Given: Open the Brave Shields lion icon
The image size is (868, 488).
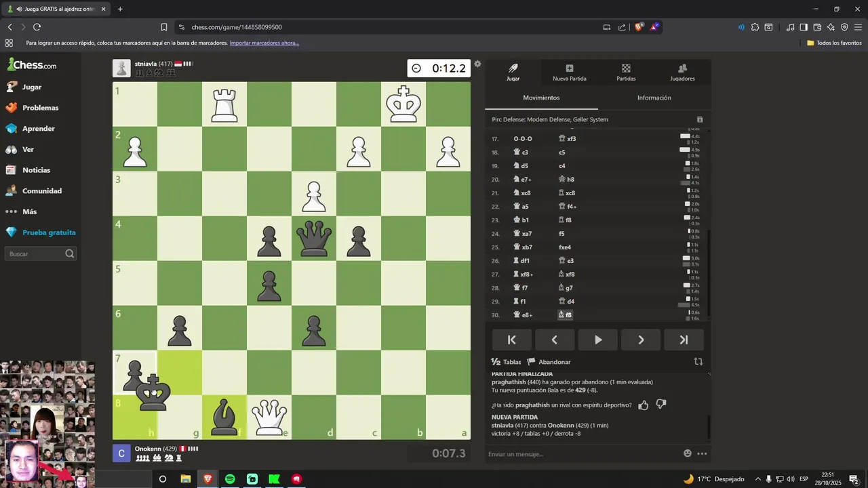Looking at the screenshot, I should point(639,27).
